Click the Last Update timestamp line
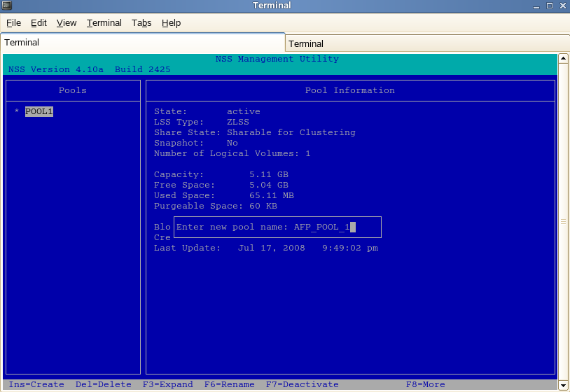570x392 pixels. click(265, 248)
